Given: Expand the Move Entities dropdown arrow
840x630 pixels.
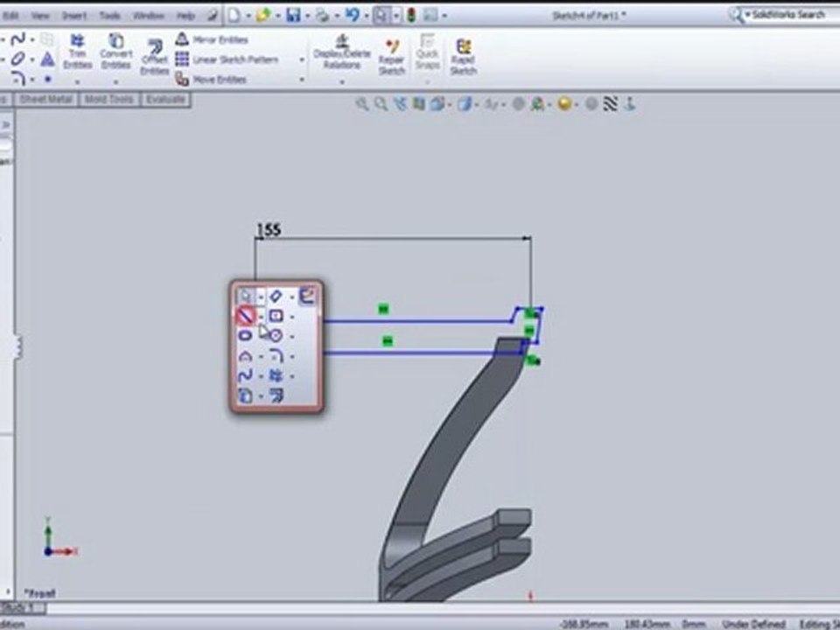Looking at the screenshot, I should coord(302,80).
